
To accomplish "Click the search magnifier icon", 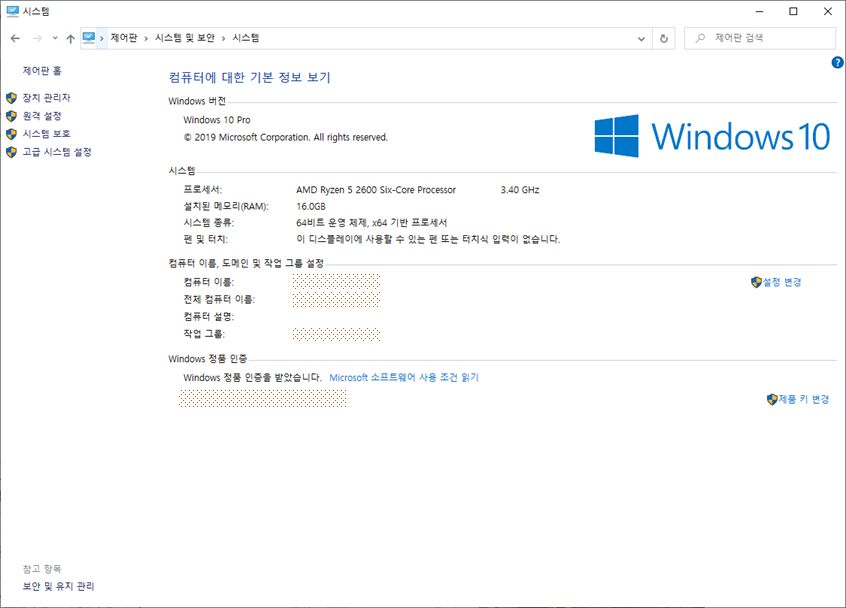I will coord(700,38).
